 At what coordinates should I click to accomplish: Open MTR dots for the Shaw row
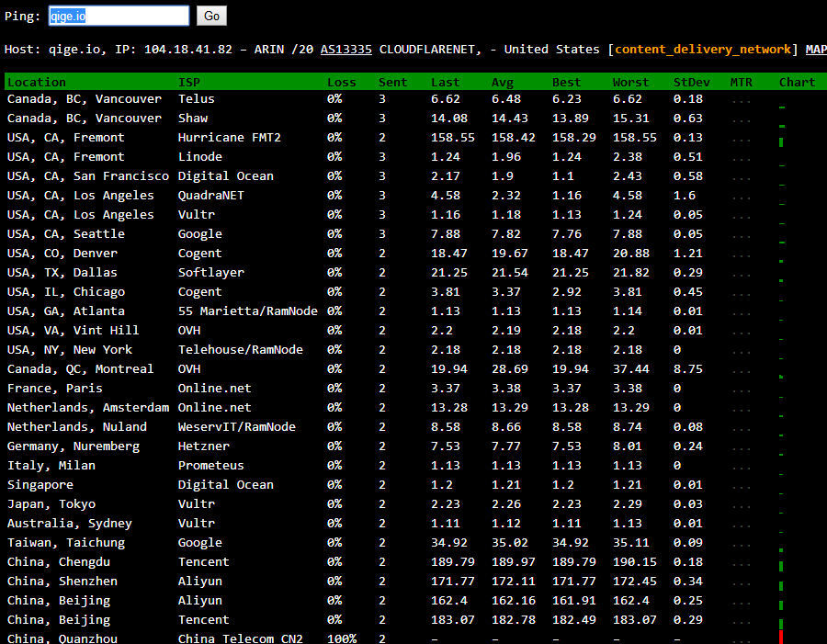(x=741, y=120)
